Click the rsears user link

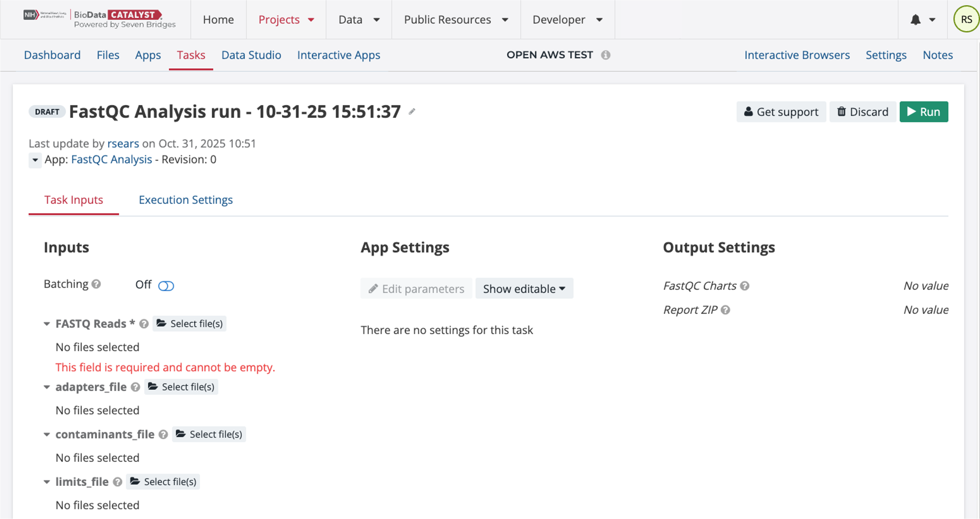click(x=123, y=143)
